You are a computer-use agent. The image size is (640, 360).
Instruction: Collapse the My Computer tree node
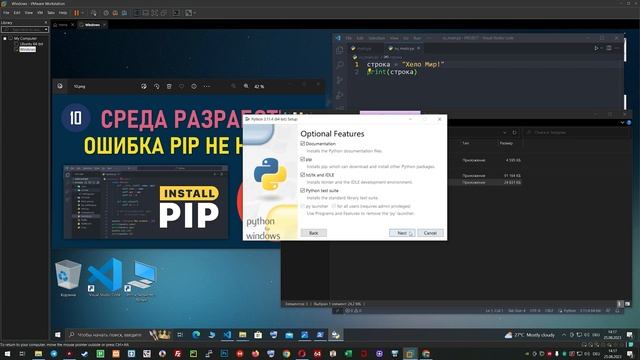coord(5,39)
